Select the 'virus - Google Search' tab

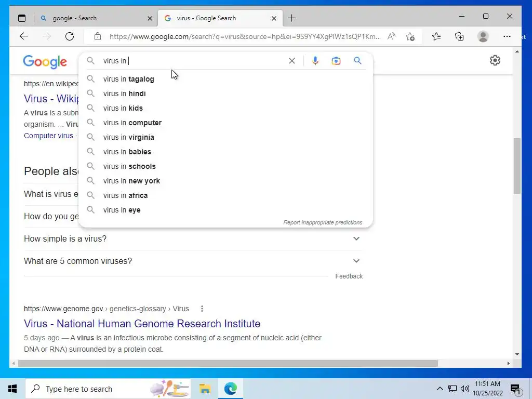tap(220, 18)
